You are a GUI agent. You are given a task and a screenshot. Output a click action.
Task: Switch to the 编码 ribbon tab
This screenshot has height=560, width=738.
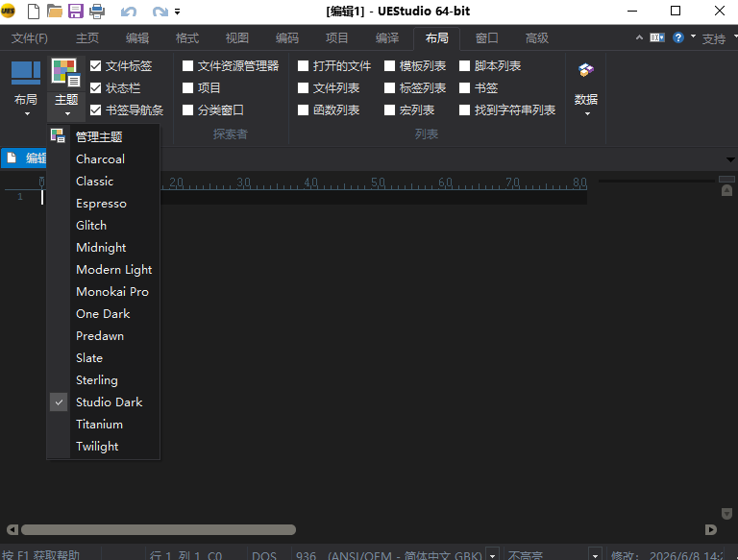(287, 38)
